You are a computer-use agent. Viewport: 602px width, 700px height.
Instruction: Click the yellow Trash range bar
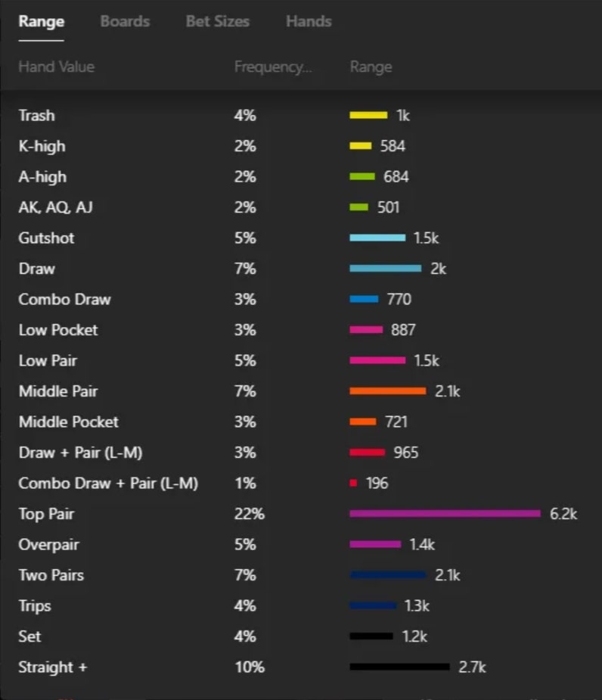[368, 116]
